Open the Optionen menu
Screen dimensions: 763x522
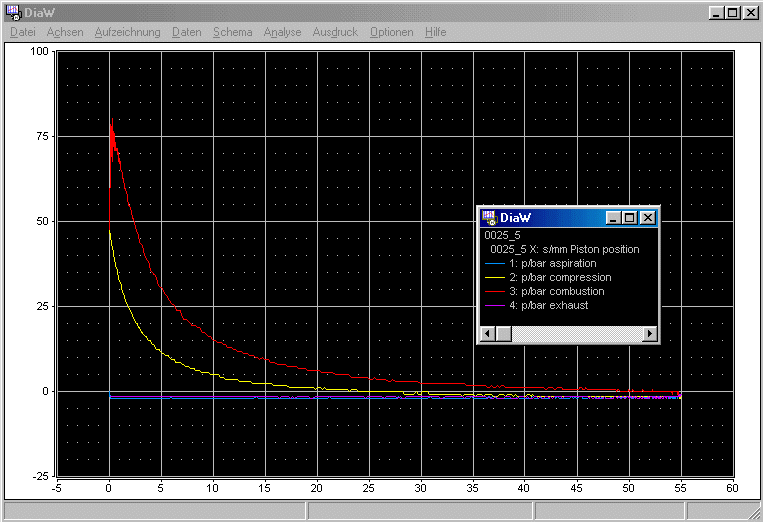[391, 32]
